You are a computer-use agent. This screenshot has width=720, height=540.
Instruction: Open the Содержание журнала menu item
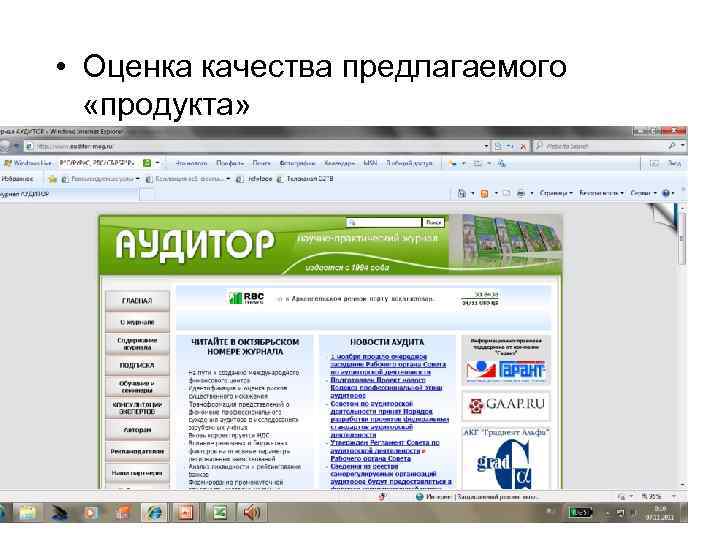[x=137, y=344]
